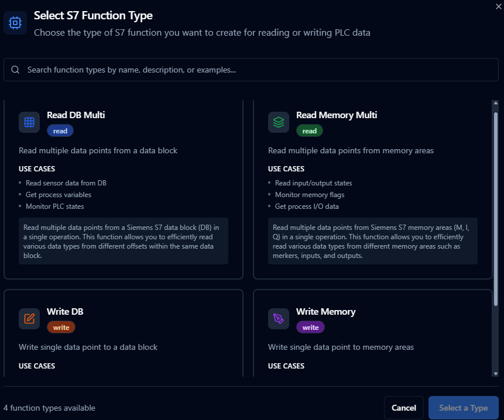Click the Write DB edit icon
Image resolution: width=504 pixels, height=420 pixels.
click(x=29, y=319)
